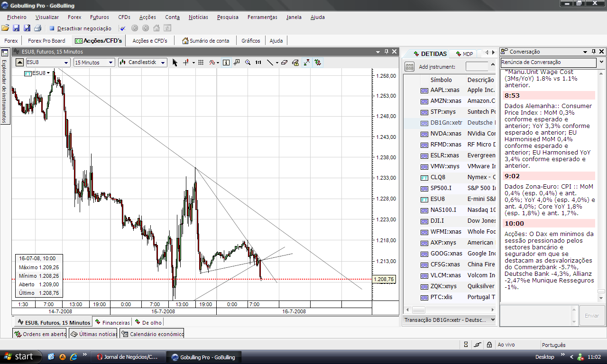
Task: Click the zoom magnifier chart tool
Action: pyautogui.click(x=248, y=62)
